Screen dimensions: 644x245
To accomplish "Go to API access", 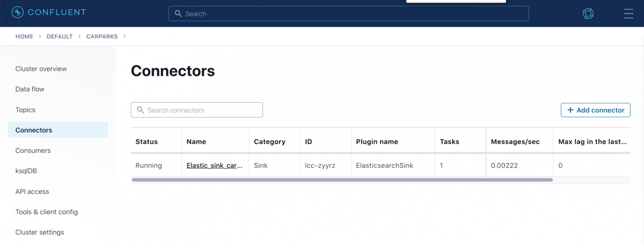I will pos(32,191).
